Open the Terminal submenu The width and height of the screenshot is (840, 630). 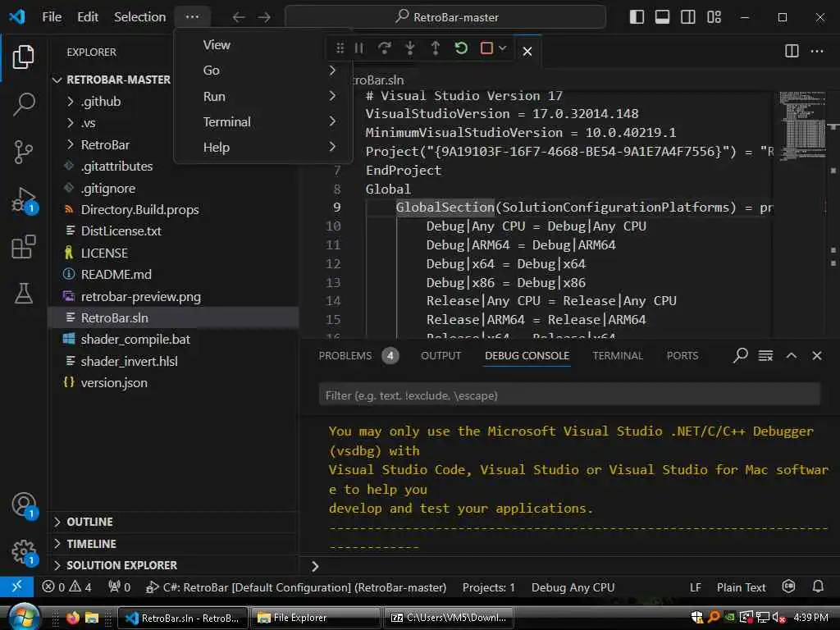[x=263, y=121]
